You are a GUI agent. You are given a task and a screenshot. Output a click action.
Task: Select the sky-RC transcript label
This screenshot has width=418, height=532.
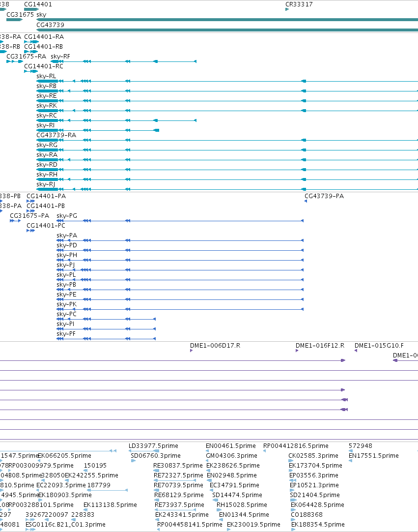pos(47,116)
